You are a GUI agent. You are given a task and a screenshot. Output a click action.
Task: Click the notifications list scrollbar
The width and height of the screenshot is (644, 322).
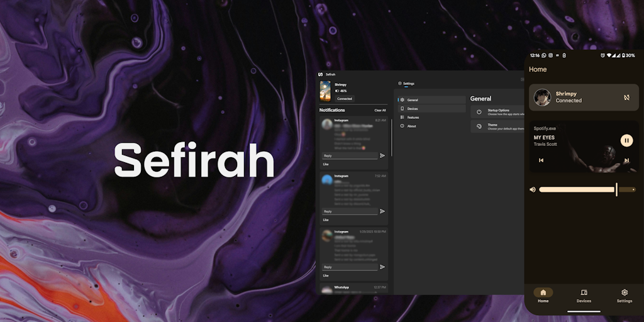391,138
